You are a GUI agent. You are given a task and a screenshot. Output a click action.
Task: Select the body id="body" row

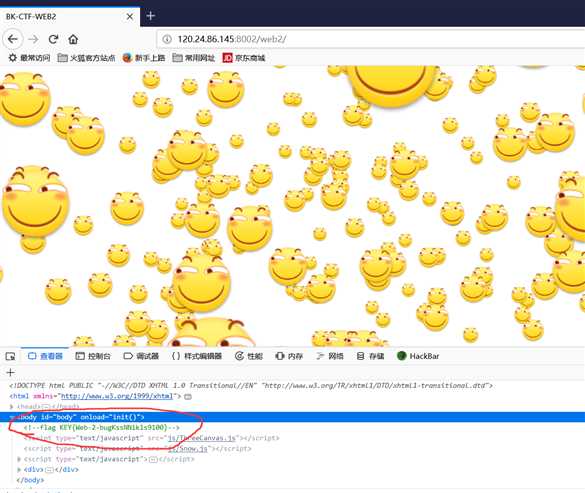click(x=292, y=417)
